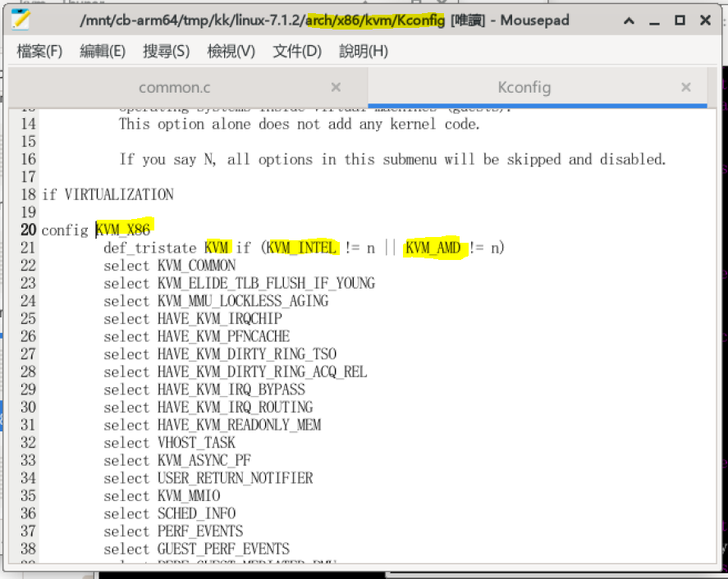The image size is (728, 579).
Task: Click the Mousepad notepad app icon
Action: (21, 20)
